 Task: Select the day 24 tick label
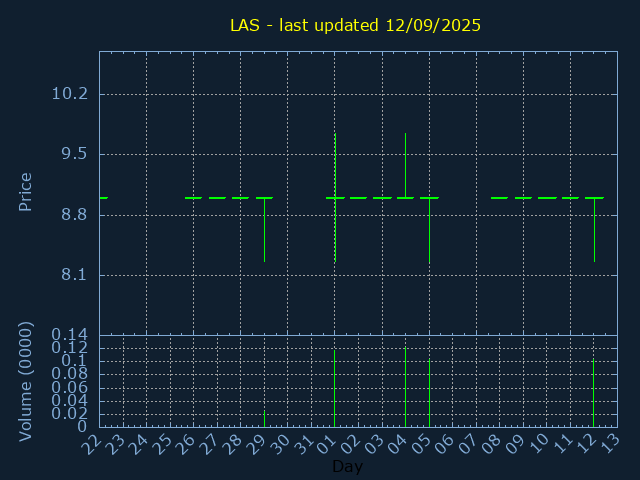138,444
